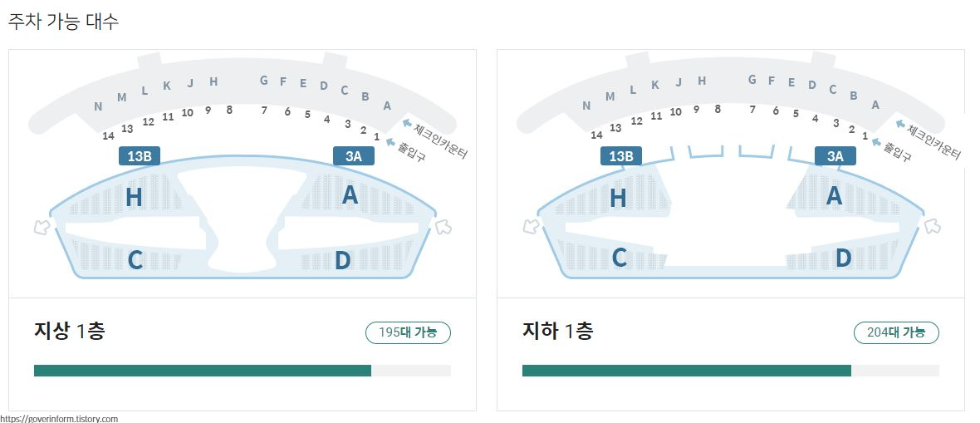This screenshot has height=423, width=980.
Task: Click the 지상 1층 floor heading
Action: pyautogui.click(x=70, y=331)
